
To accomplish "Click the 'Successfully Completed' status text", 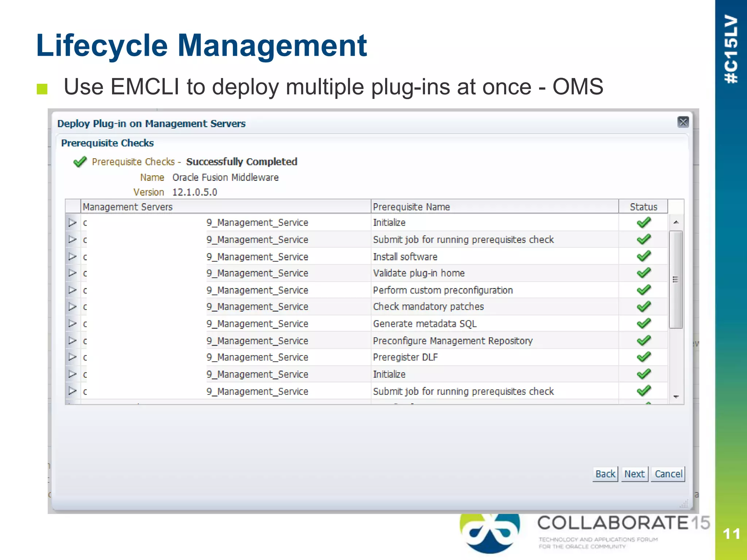I will 241,162.
